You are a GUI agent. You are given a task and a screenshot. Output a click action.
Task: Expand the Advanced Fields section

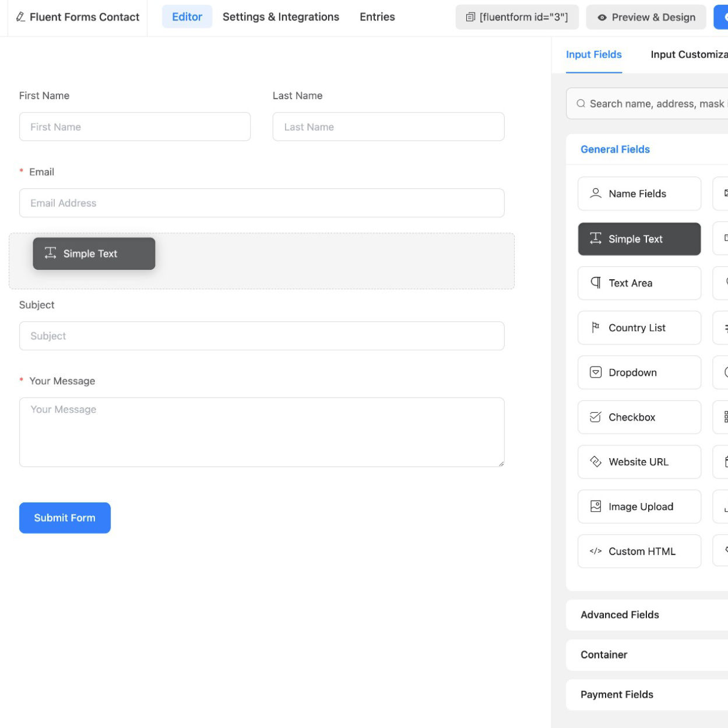click(x=620, y=614)
